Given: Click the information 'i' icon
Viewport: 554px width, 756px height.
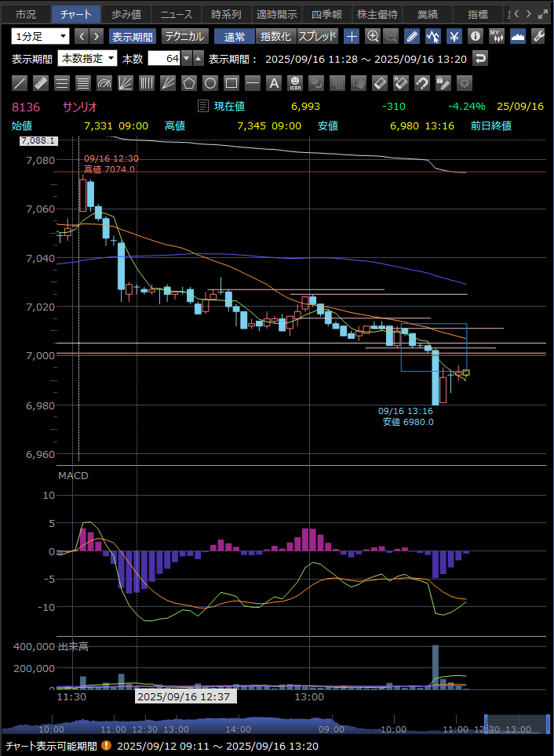Looking at the screenshot, I should tap(475, 36).
